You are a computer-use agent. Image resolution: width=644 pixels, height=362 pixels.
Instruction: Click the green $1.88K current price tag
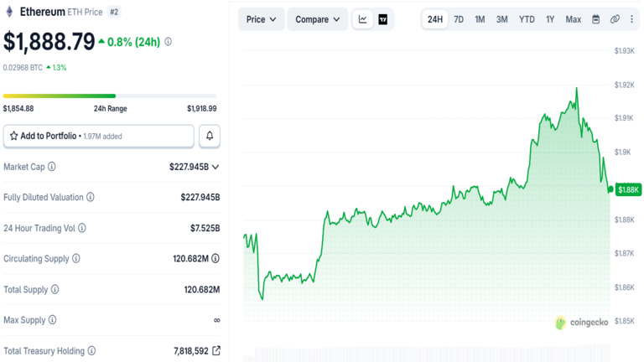628,189
